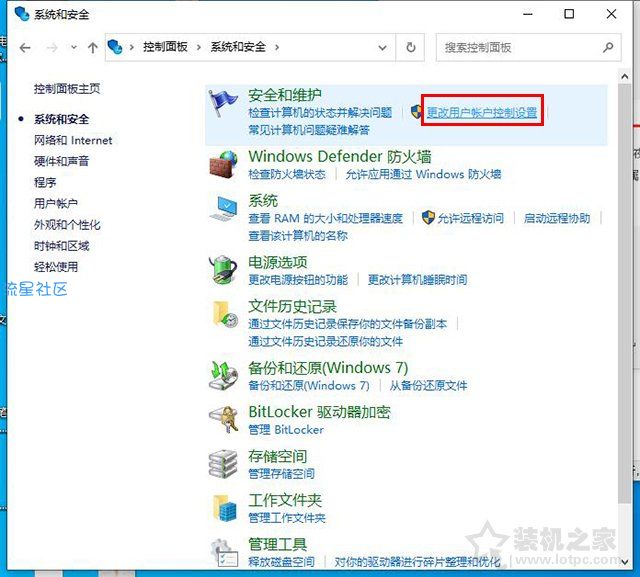Click the Security and Maintenance flag icon
This screenshot has width=640, height=577.
click(223, 104)
